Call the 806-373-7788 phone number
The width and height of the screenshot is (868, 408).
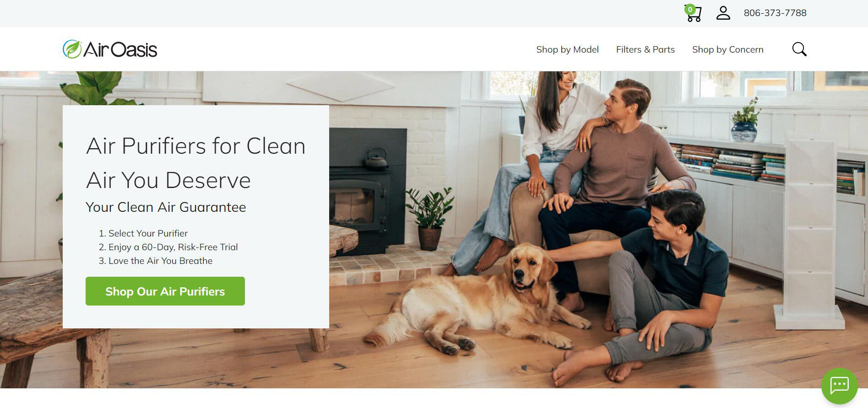(x=775, y=13)
